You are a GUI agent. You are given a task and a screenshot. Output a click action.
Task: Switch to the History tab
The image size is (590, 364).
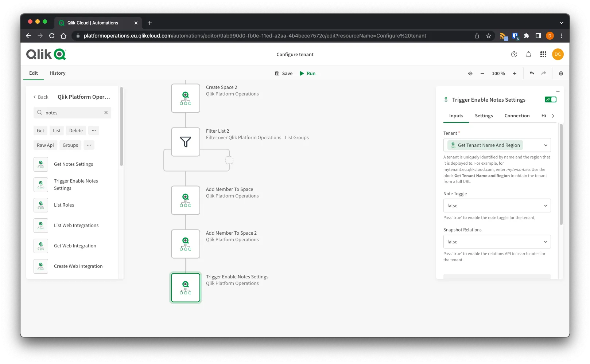(57, 73)
